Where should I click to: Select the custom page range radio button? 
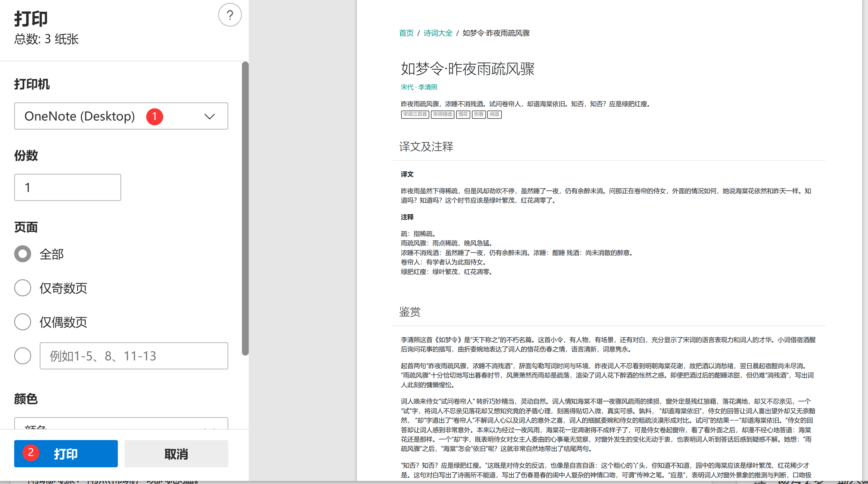(23, 356)
